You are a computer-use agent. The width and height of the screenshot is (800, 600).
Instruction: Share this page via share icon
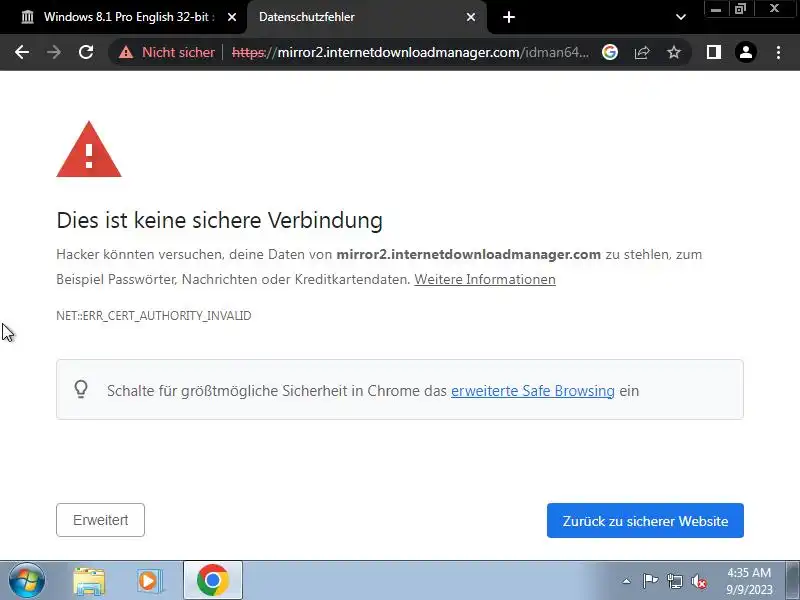pyautogui.click(x=642, y=52)
